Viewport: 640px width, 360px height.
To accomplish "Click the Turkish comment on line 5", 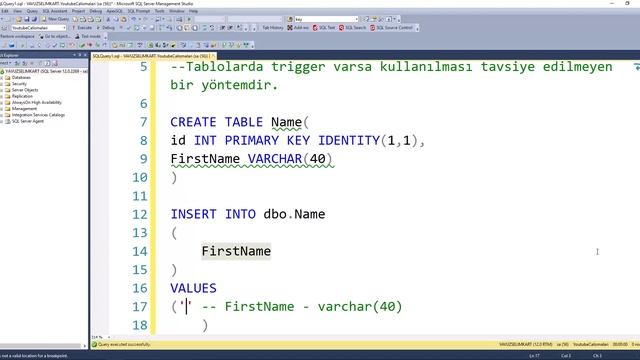I will click(391, 76).
